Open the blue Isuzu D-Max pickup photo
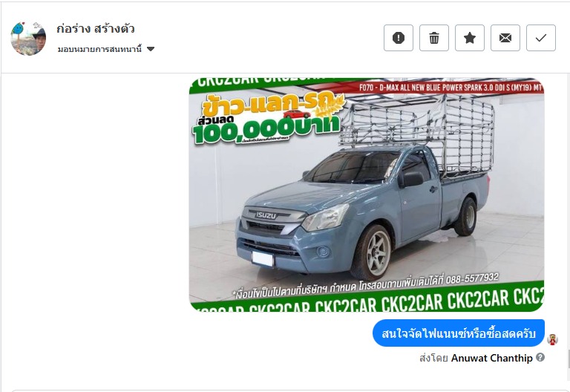 click(x=367, y=195)
